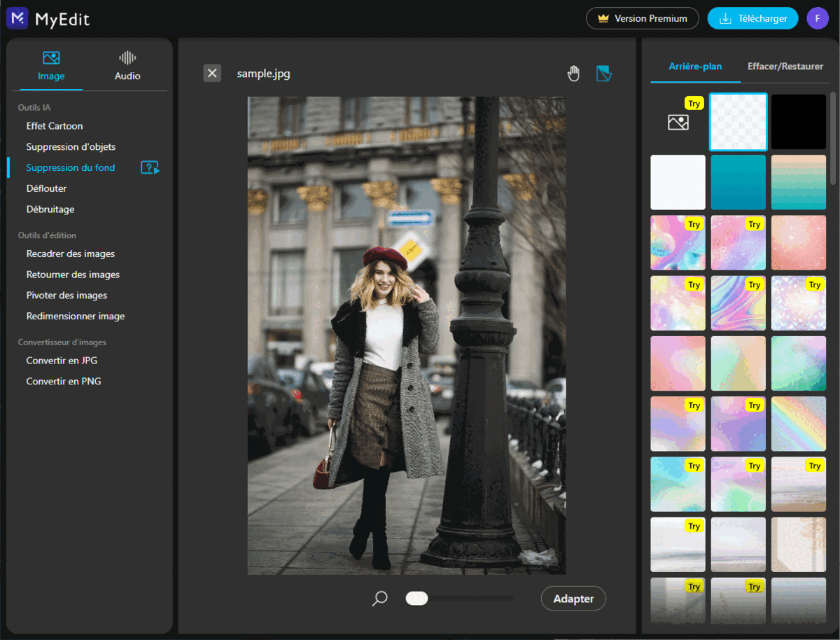The image size is (840, 640).
Task: Click the MyEdit logo icon
Action: (x=17, y=19)
